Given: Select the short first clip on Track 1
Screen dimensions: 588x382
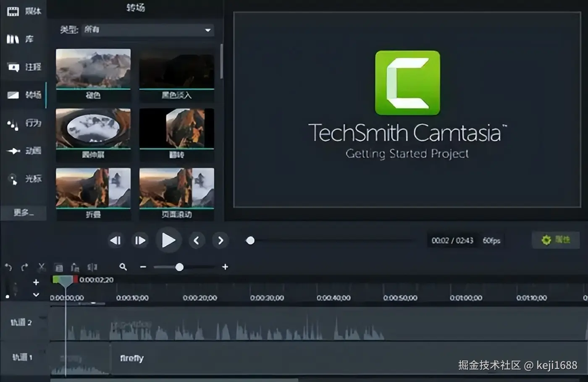Looking at the screenshot, I should (x=80, y=358).
